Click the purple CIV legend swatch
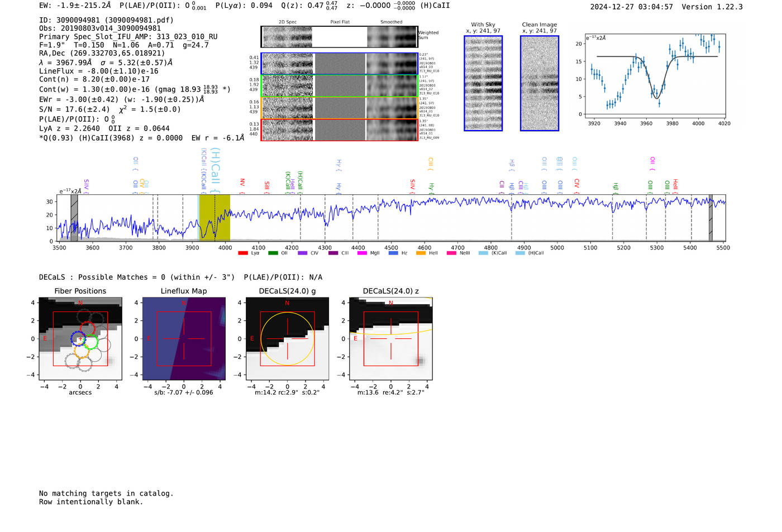 coord(303,253)
